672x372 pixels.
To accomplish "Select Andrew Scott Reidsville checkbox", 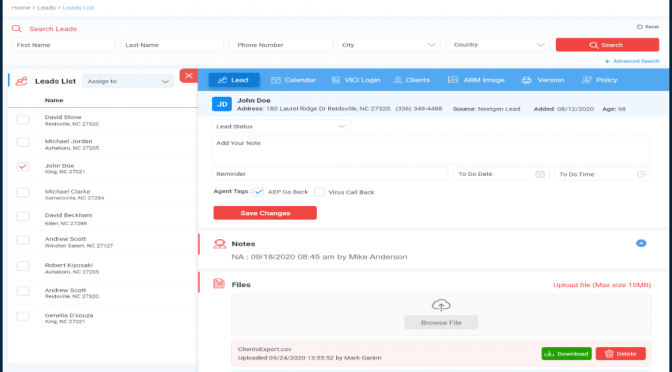I will click(x=23, y=291).
